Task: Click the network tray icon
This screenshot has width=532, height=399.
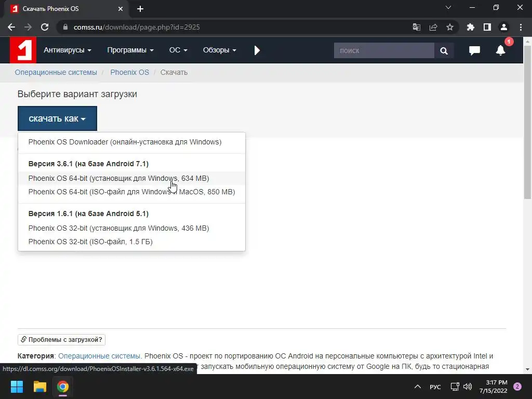Action: tap(455, 387)
